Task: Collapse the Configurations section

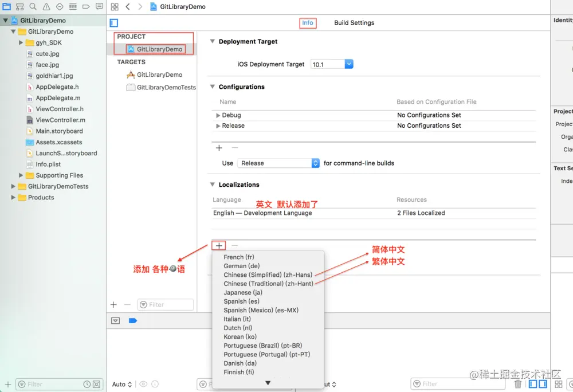Action: point(213,87)
